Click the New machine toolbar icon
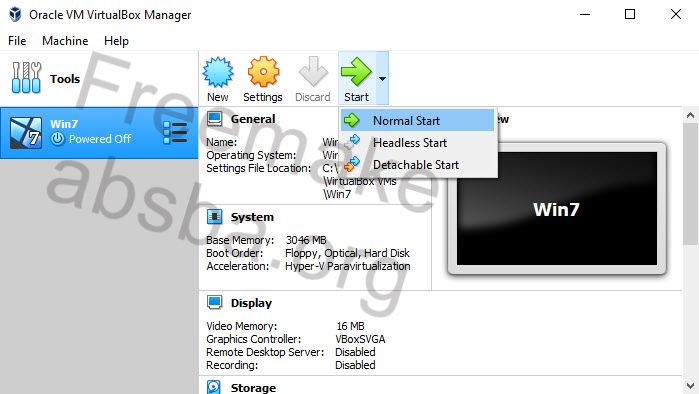 click(218, 79)
